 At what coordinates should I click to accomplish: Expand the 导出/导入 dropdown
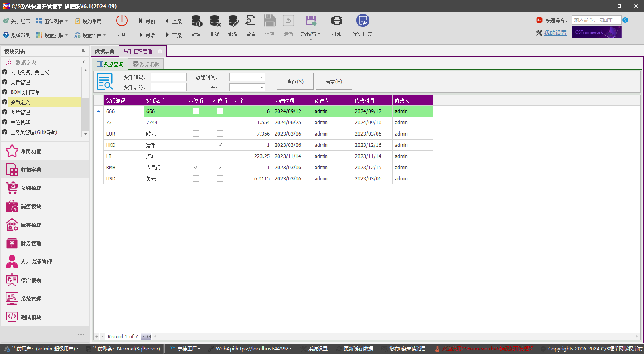click(x=311, y=39)
